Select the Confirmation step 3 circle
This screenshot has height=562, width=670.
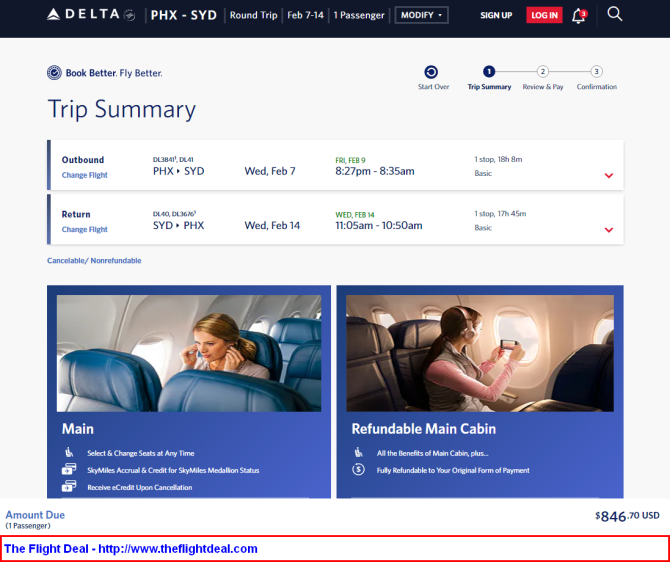tap(597, 71)
